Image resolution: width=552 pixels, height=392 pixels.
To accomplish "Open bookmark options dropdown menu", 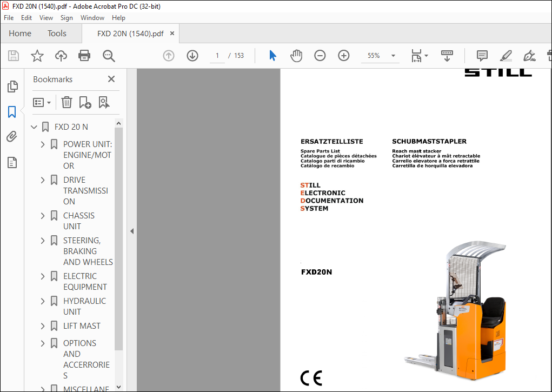I will [x=42, y=103].
